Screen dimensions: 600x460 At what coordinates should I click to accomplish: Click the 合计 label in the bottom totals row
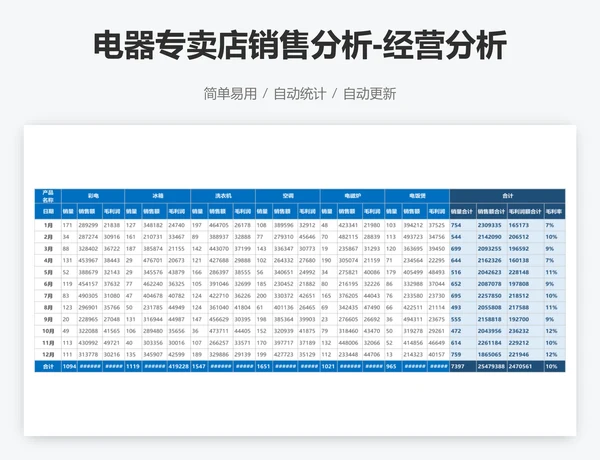[x=48, y=367]
